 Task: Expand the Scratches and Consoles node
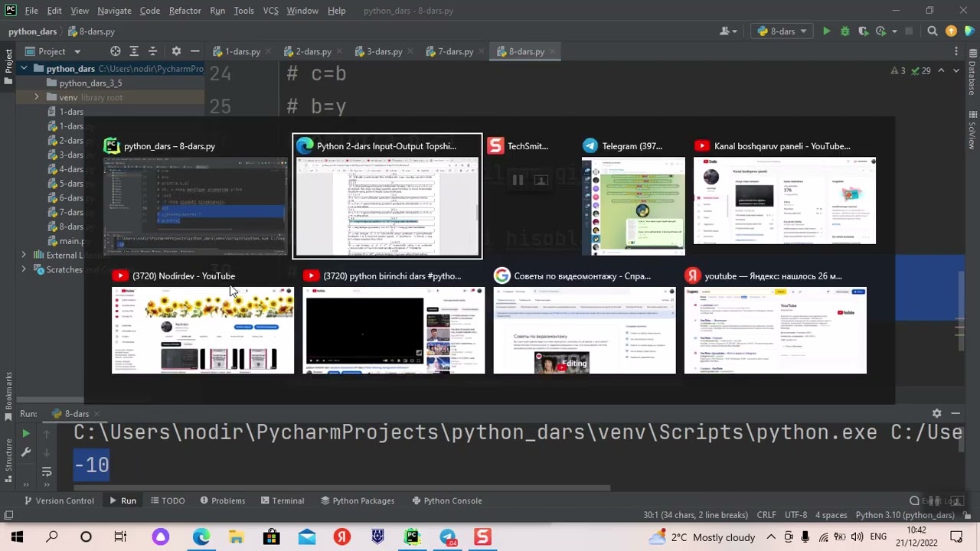coord(24,269)
